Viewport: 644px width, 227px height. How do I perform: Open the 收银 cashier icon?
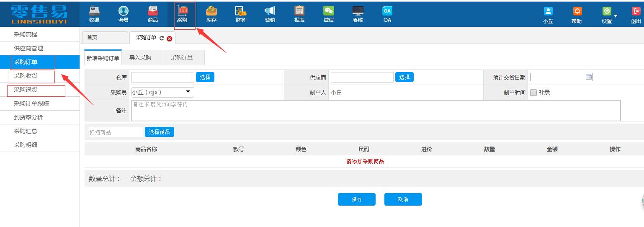pos(94,11)
